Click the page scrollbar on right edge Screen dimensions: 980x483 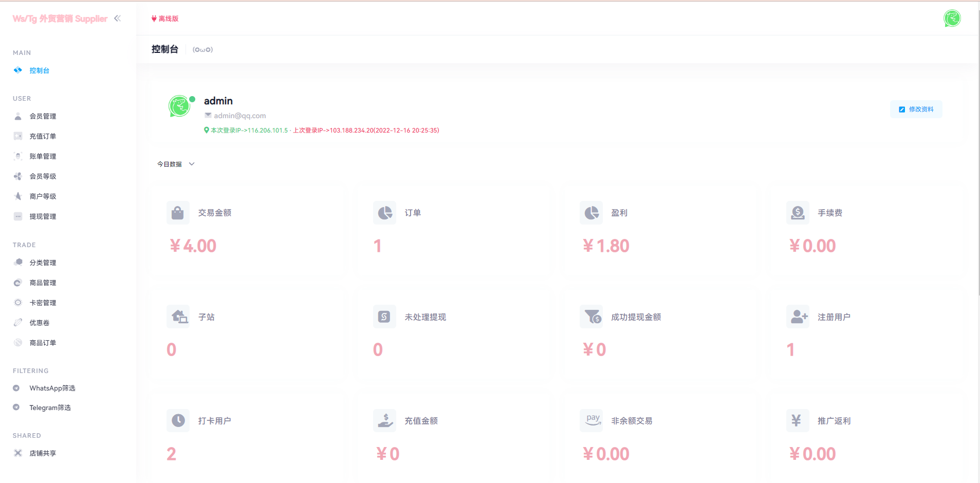[x=977, y=154]
